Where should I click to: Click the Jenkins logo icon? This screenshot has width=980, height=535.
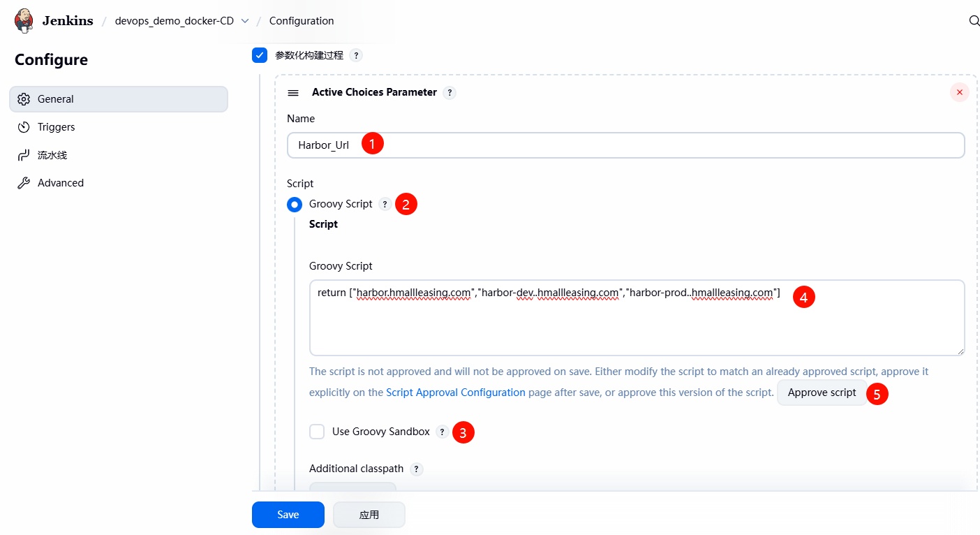click(24, 21)
